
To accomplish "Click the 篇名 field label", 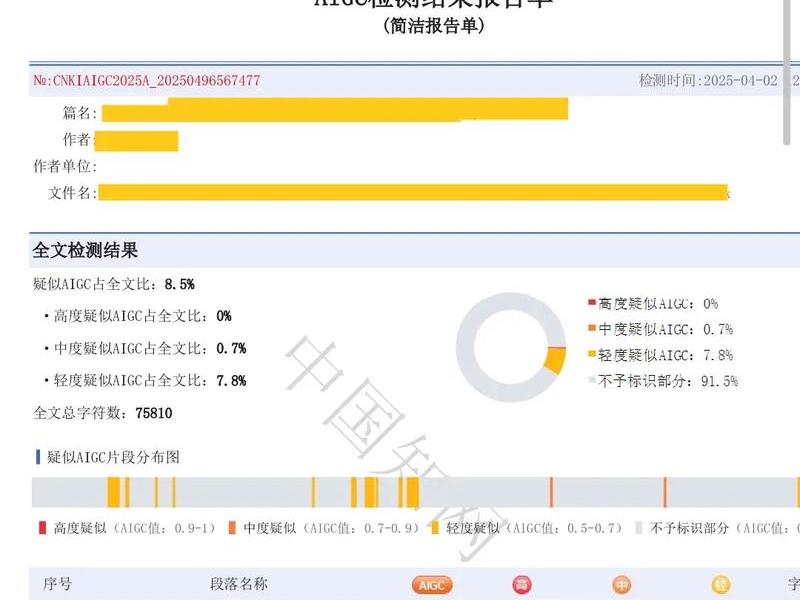I will pos(80,113).
